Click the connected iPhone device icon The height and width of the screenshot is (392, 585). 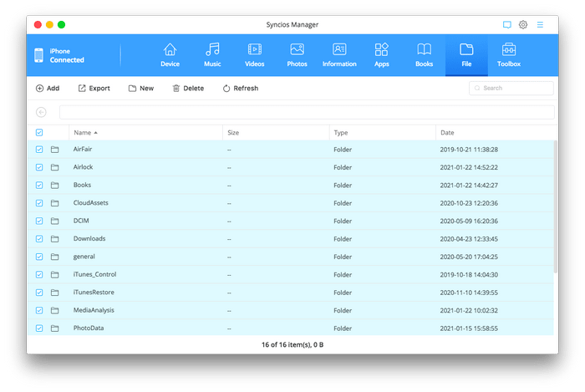(38, 55)
